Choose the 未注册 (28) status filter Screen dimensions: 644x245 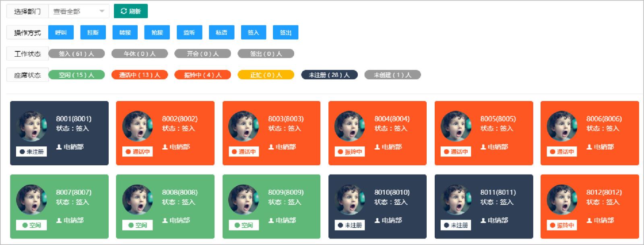tap(329, 75)
